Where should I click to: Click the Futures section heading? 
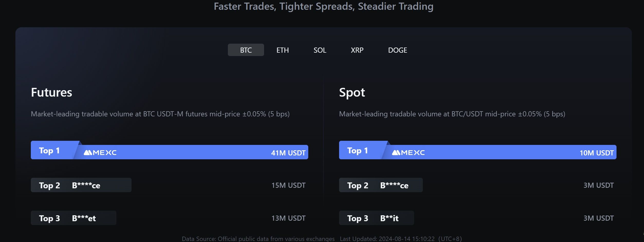[x=51, y=92]
